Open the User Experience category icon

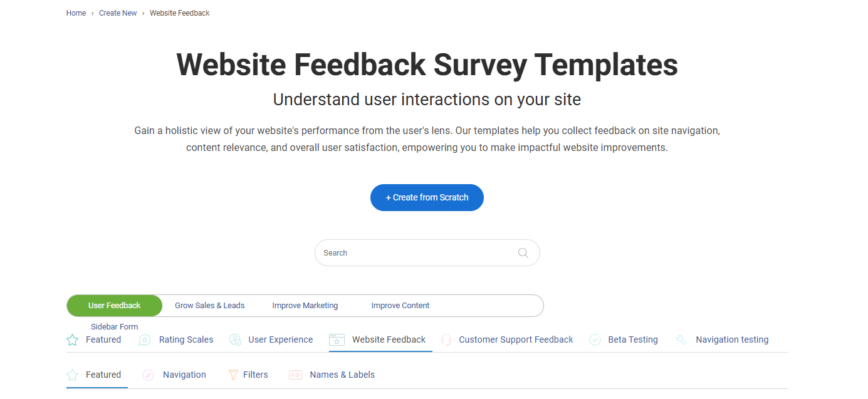pos(235,339)
